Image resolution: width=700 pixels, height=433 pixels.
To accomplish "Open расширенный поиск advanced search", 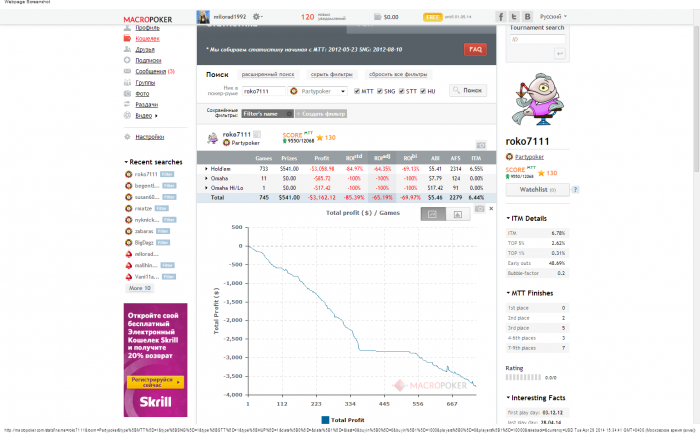I will (268, 75).
